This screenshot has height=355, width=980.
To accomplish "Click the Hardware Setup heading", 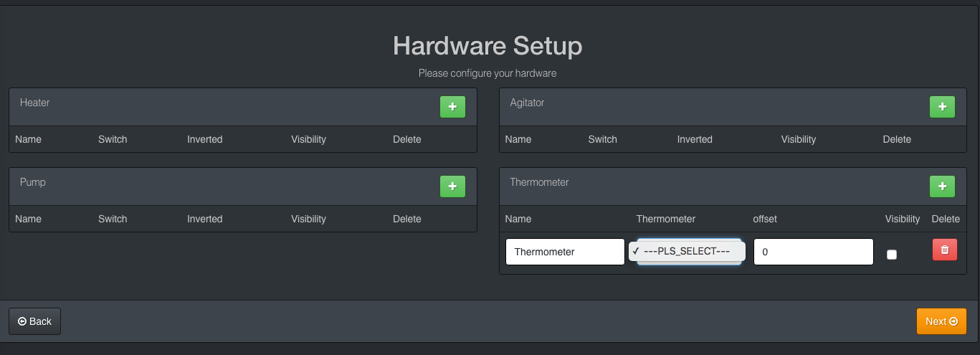I will (x=487, y=46).
